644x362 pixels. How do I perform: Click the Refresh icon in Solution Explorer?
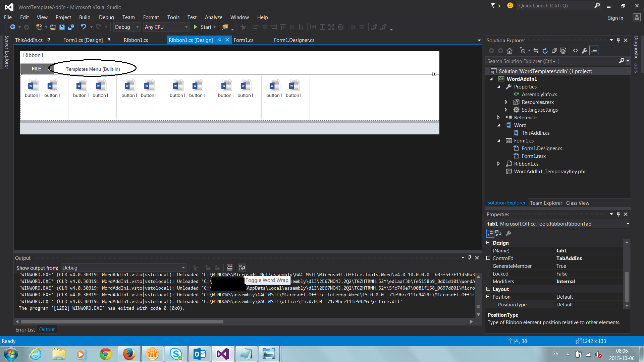pos(545,51)
